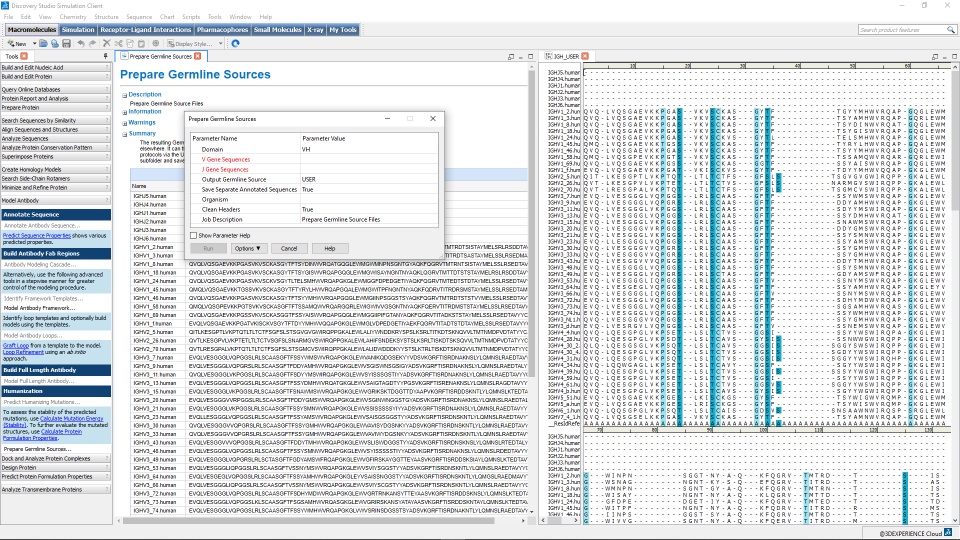Switch to the Small Molecules tab
Viewport: 960px width, 540px height.
(x=277, y=29)
